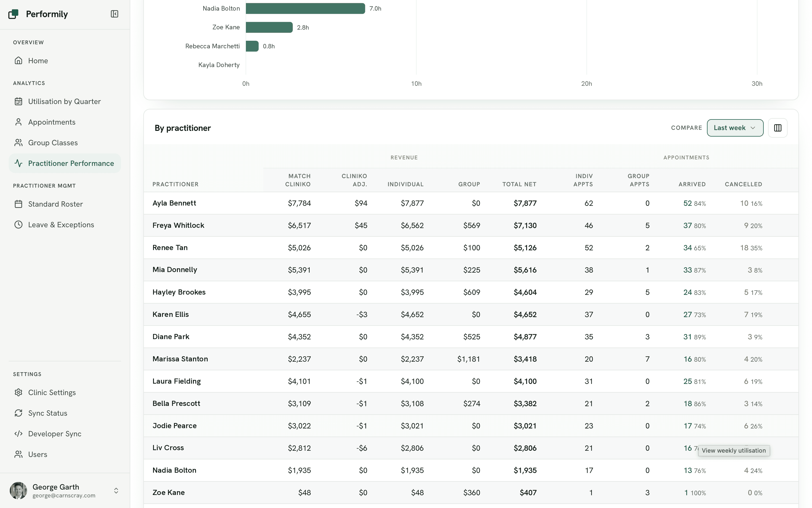Click the Performily logo icon

pyautogui.click(x=13, y=14)
